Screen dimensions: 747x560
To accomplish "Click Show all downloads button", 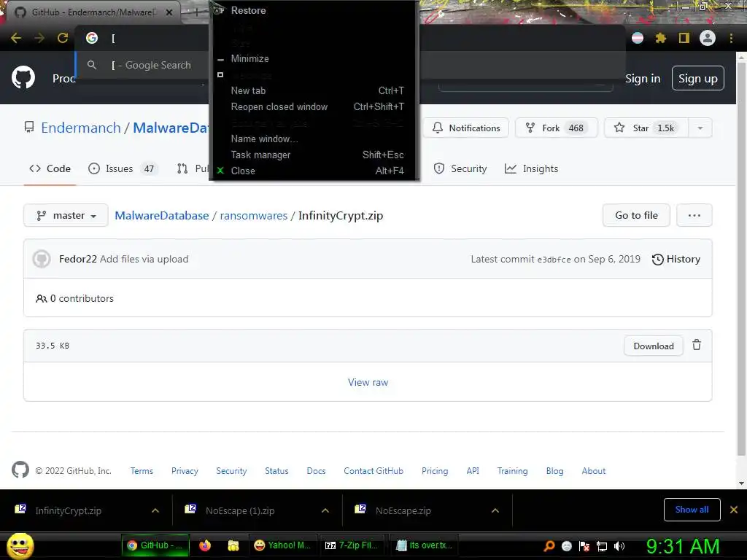I will point(692,510).
